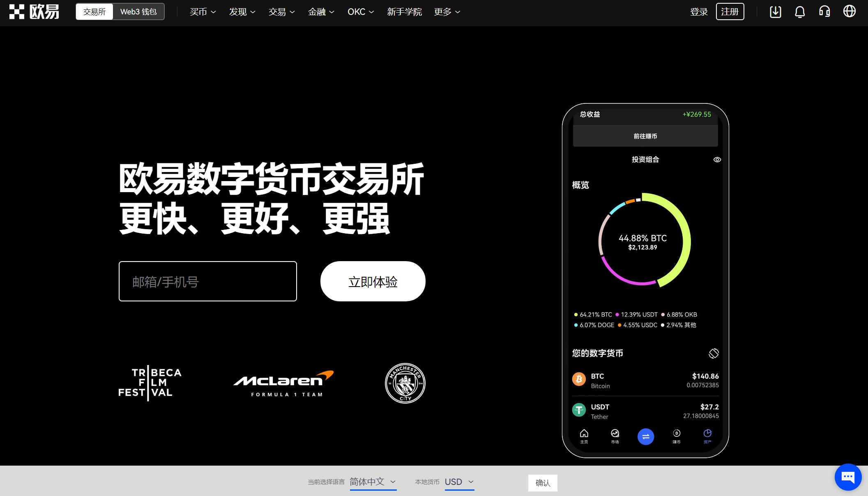Screen dimensions: 868x496
Task: Toggle portfolio visibility eye icon
Action: (x=718, y=160)
